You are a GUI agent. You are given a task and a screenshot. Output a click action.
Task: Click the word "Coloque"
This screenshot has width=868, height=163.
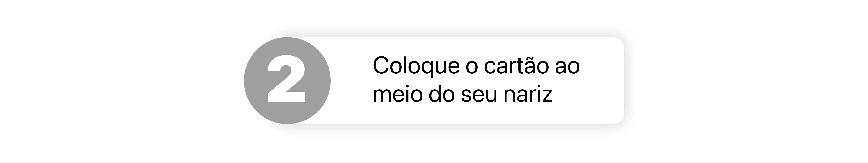tap(416, 66)
